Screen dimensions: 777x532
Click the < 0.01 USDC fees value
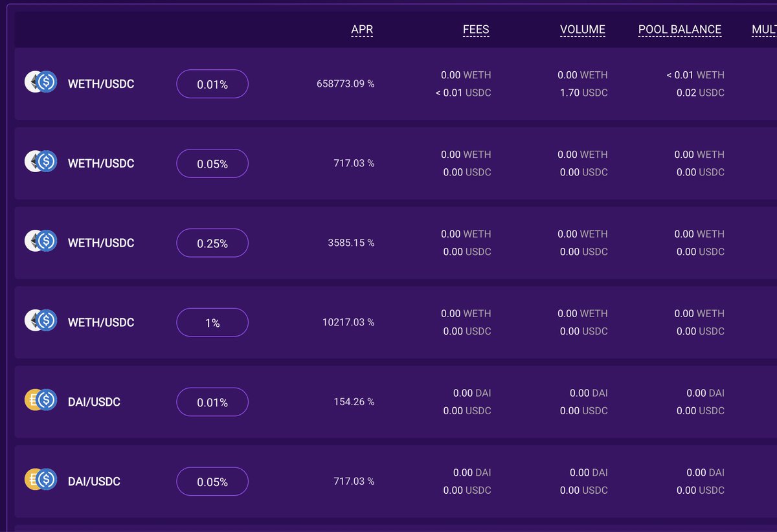pos(463,93)
